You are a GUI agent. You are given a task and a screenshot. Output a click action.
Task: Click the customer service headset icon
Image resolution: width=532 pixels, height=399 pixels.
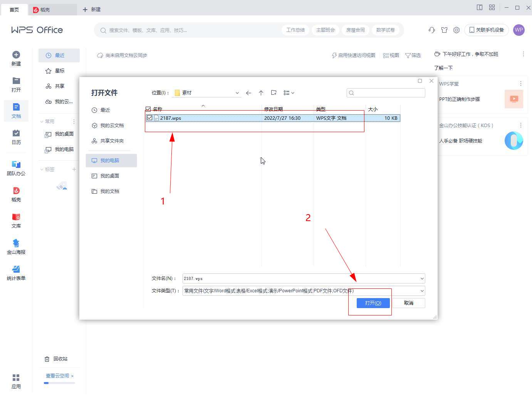[x=432, y=30]
